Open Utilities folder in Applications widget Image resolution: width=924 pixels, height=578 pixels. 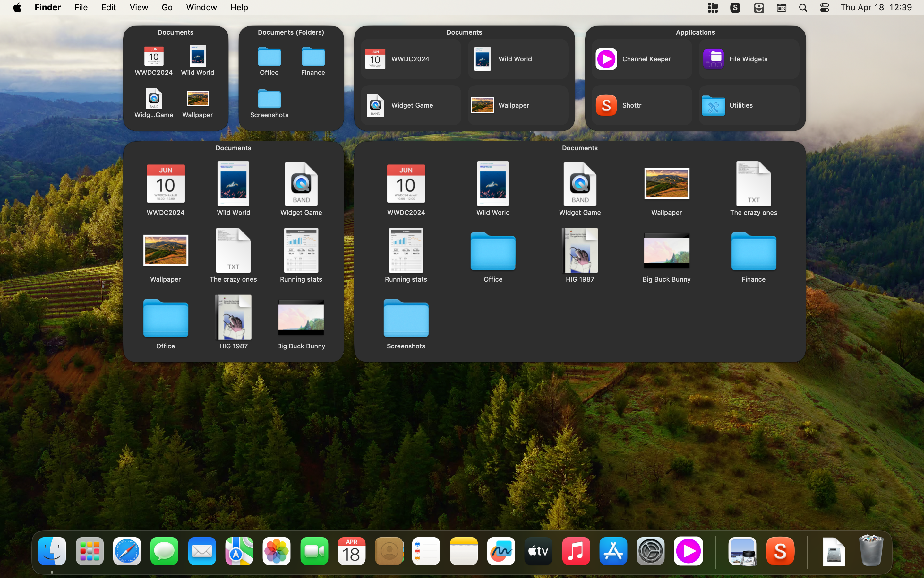pos(749,105)
